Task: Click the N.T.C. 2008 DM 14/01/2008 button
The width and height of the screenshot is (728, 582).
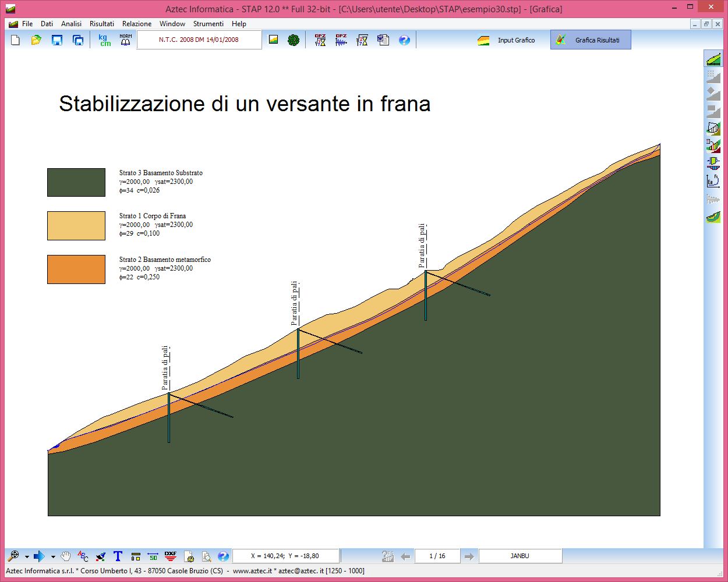Action: coord(199,40)
